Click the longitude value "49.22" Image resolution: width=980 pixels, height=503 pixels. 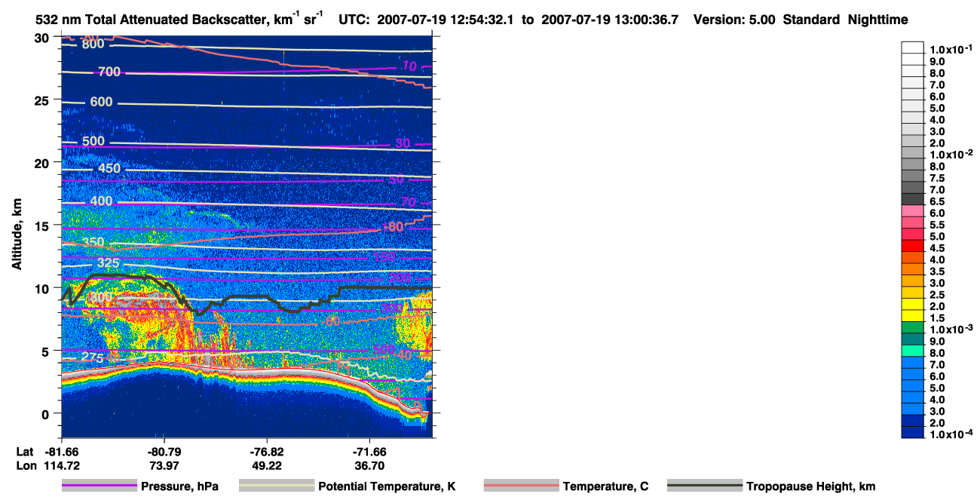point(268,465)
